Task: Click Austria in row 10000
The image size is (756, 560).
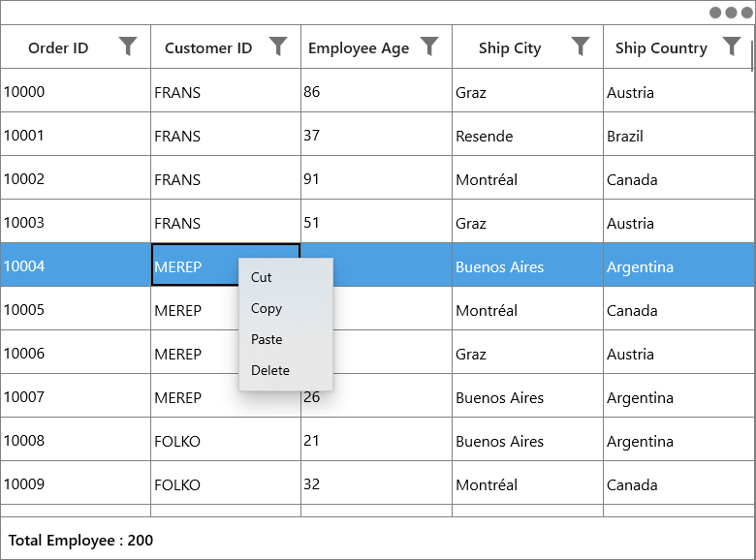Action: point(630,92)
